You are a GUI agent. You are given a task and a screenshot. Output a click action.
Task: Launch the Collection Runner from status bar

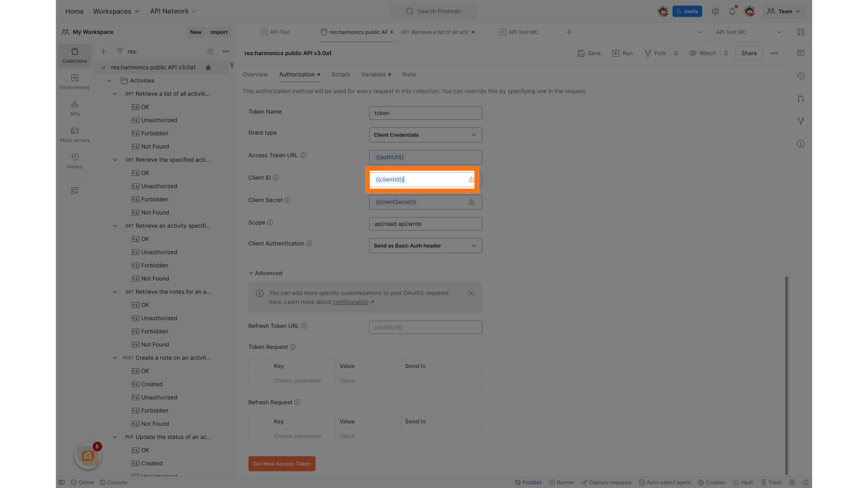(x=561, y=482)
